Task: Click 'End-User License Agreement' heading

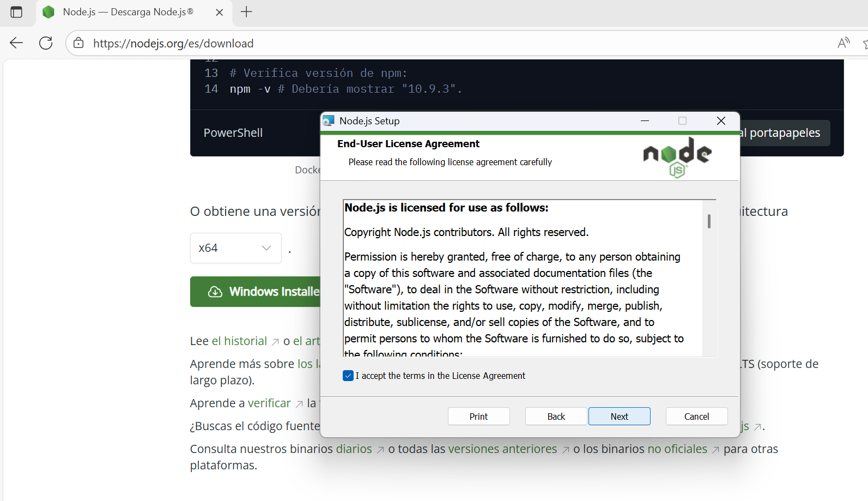Action: click(x=408, y=144)
